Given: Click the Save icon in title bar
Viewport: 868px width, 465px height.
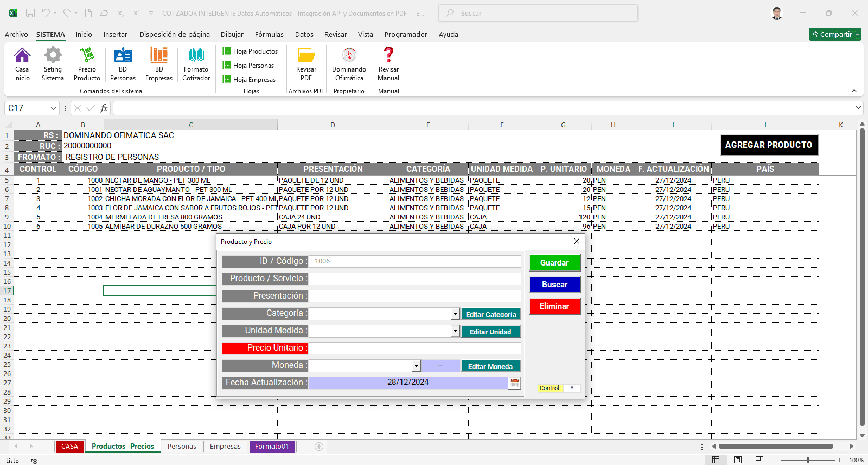Looking at the screenshot, I should click(x=30, y=13).
